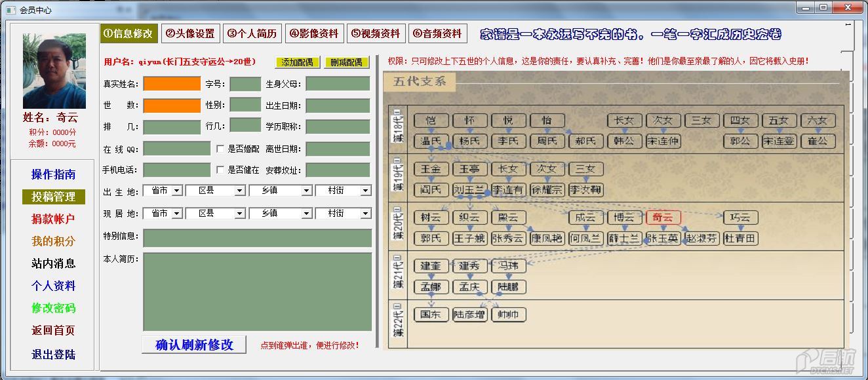Open 个人资料 in the sidebar
This screenshot has height=380, width=868.
tap(53, 286)
